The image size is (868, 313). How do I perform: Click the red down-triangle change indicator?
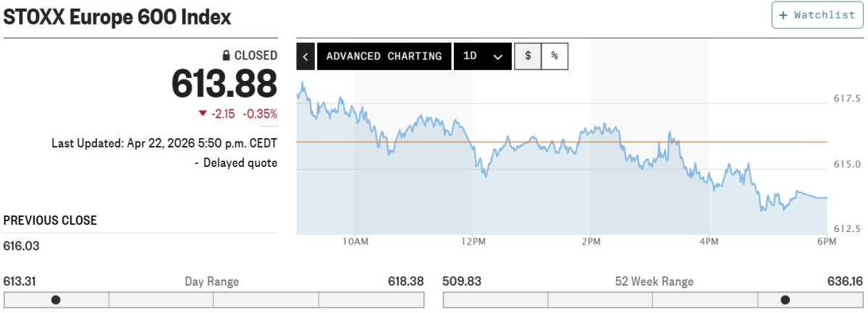[x=203, y=114]
